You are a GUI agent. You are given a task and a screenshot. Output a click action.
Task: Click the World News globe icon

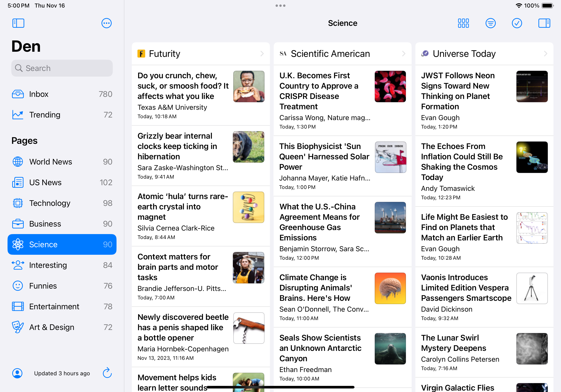(18, 162)
